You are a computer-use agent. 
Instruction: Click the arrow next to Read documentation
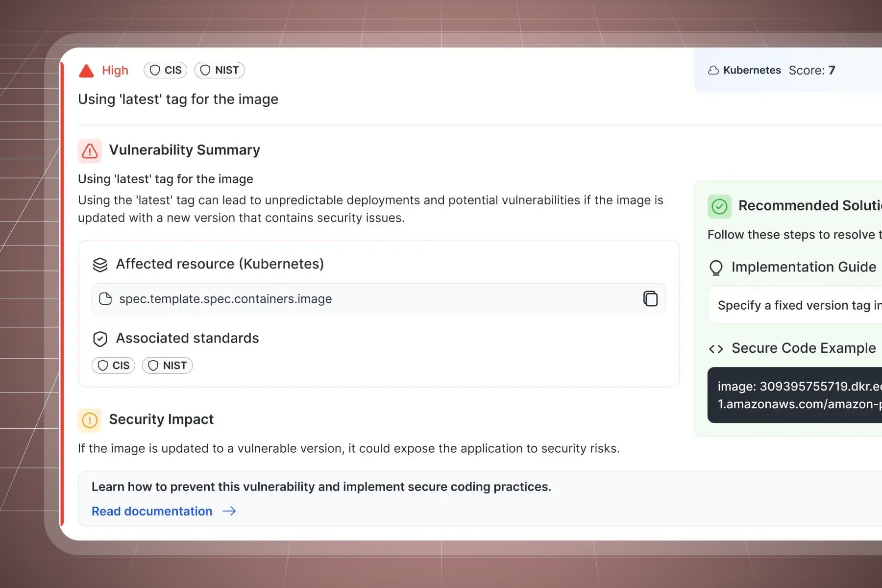(x=229, y=511)
